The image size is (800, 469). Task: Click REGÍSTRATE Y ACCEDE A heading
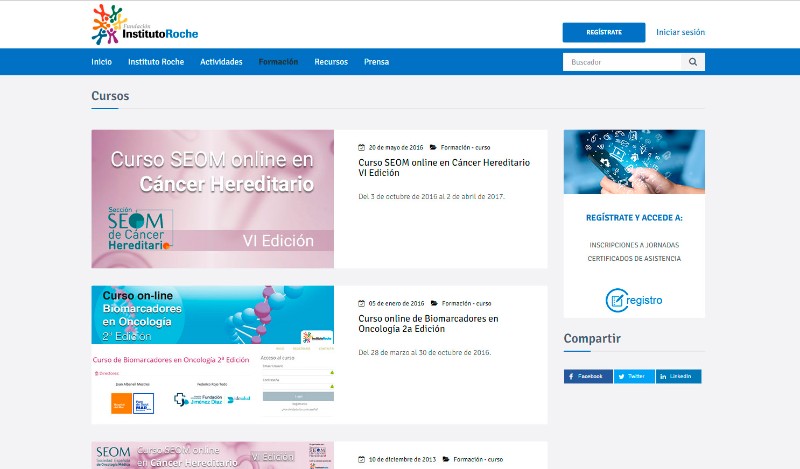634,218
